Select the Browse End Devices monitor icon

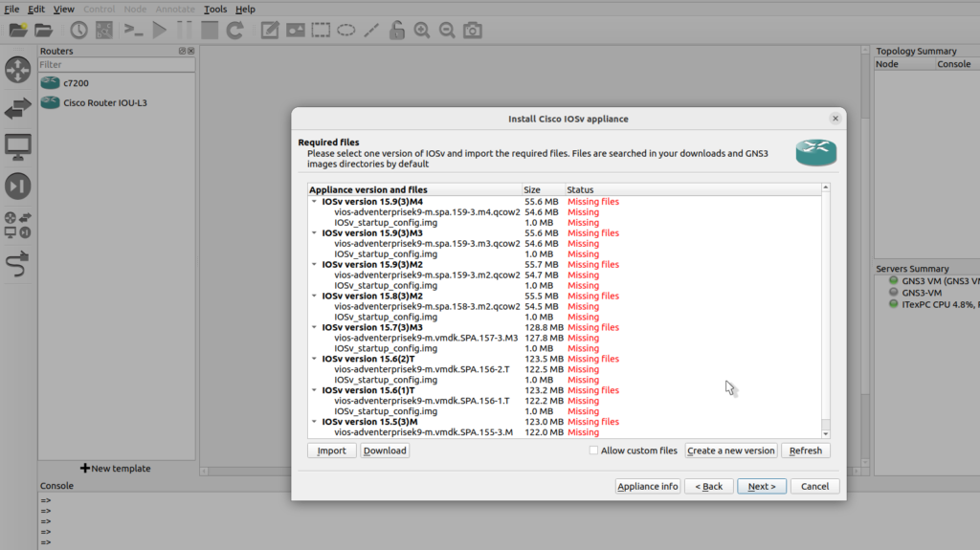18,147
